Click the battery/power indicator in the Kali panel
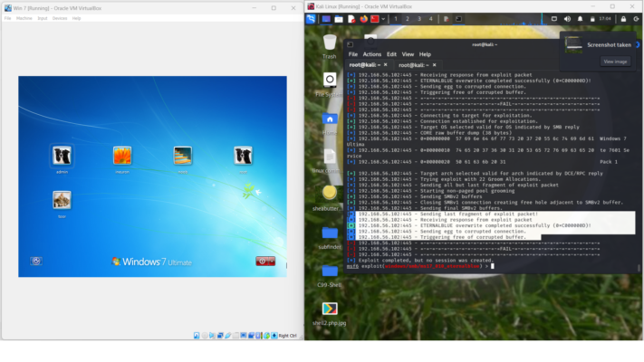This screenshot has height=362, width=644. point(592,19)
